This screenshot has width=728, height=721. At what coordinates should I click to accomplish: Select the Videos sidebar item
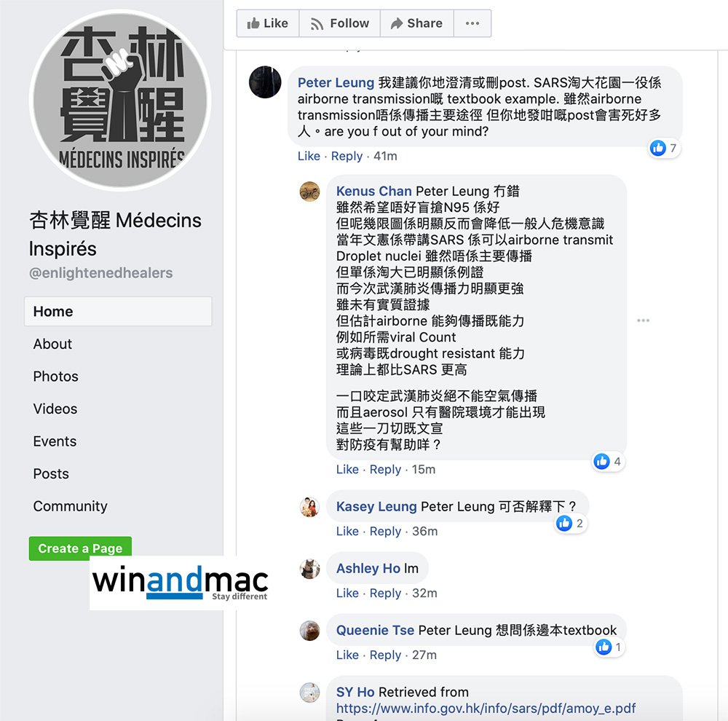(55, 409)
